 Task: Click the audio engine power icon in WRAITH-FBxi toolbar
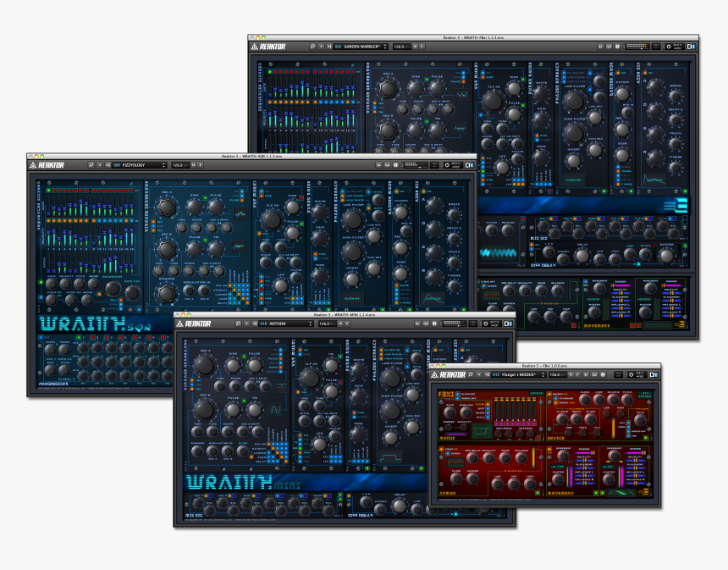[669, 47]
